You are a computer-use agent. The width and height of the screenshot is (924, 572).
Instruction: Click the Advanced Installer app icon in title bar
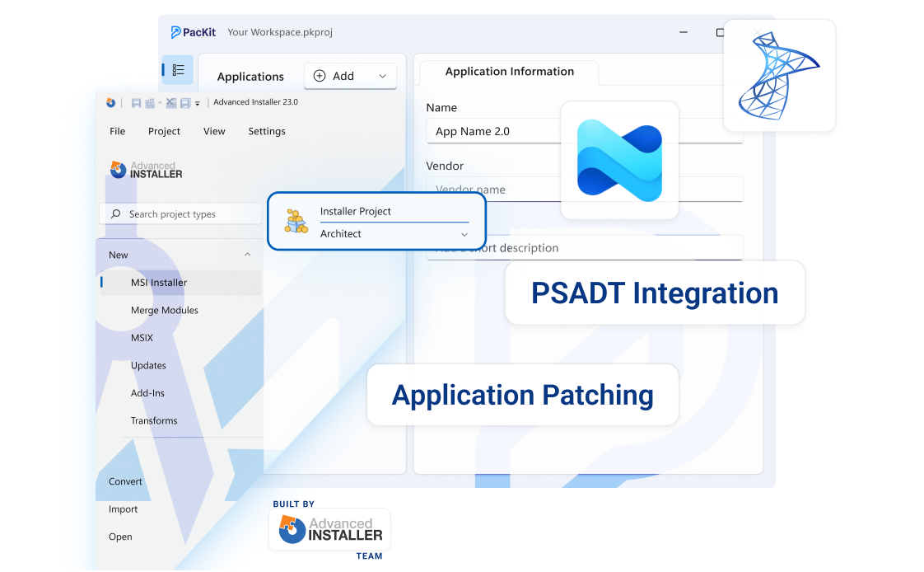click(x=110, y=103)
